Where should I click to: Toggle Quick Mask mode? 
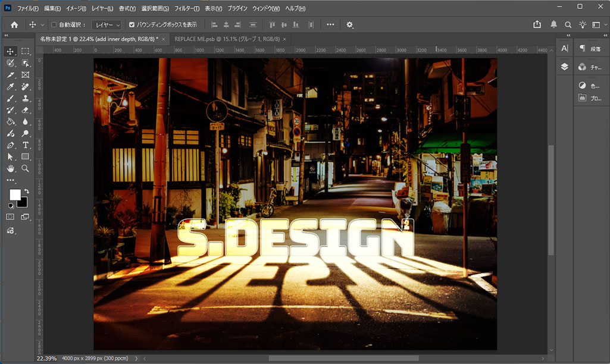coord(10,217)
